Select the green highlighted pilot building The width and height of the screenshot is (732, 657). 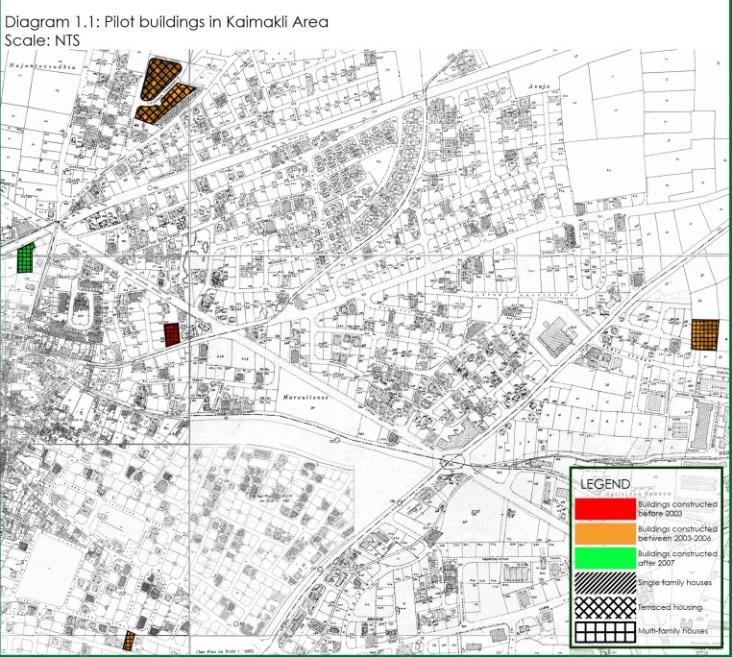pos(26,258)
